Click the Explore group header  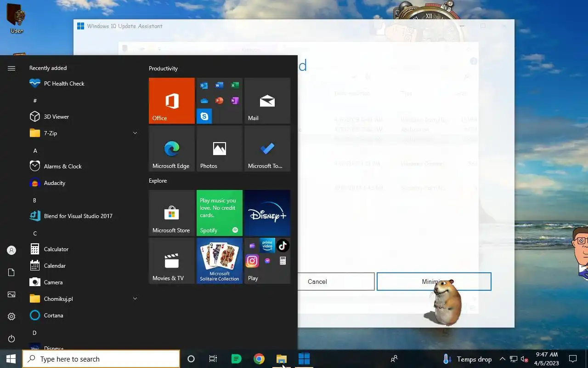tap(158, 181)
